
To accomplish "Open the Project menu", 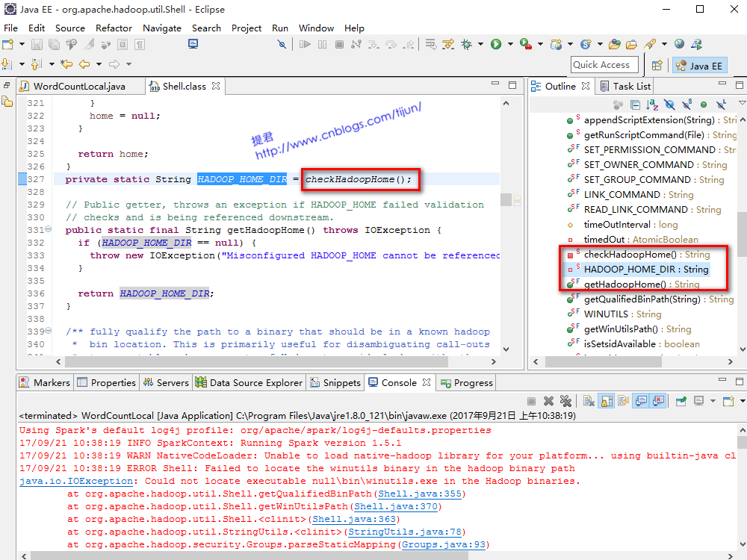I will point(247,28).
